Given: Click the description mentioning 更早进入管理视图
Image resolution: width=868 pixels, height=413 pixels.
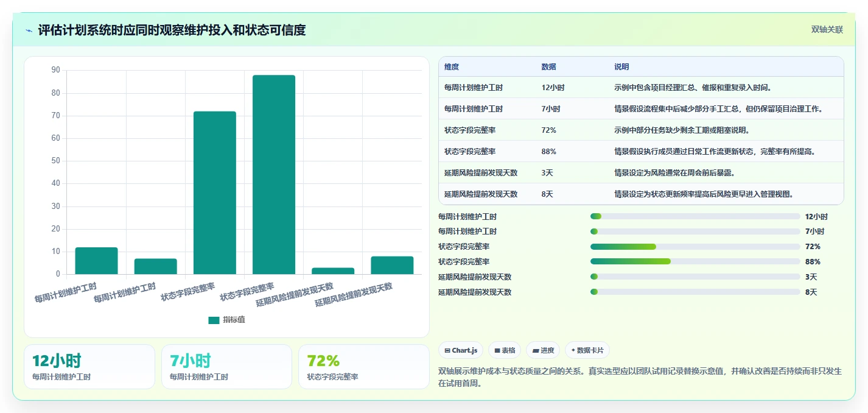Looking at the screenshot, I should (x=704, y=194).
